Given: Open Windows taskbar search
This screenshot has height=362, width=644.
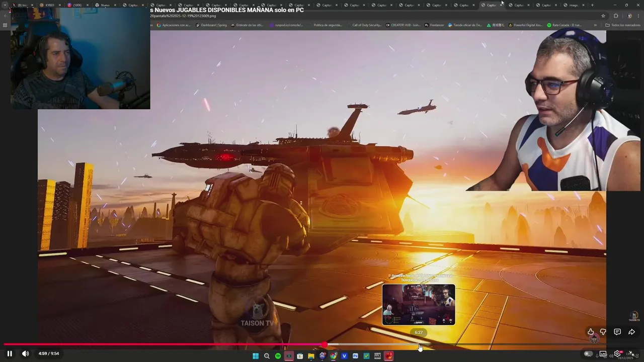Looking at the screenshot, I should point(267,356).
